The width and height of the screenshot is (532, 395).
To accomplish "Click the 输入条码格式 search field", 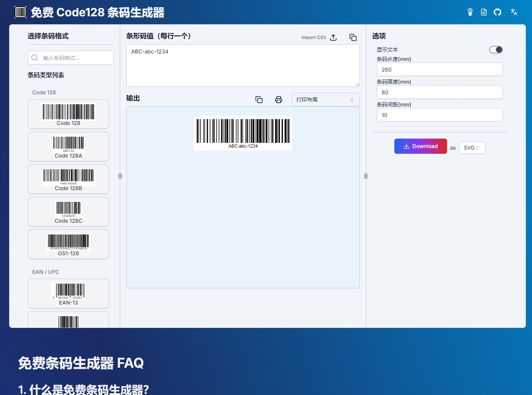I will tap(71, 58).
